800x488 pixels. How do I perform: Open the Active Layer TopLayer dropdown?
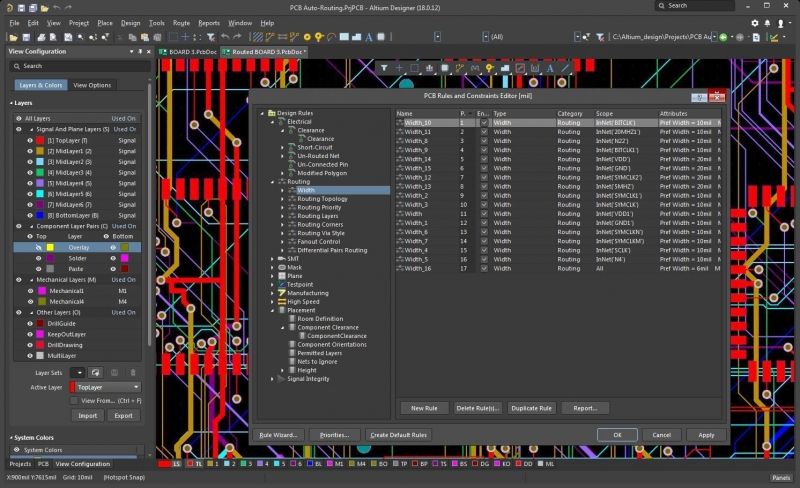click(105, 387)
